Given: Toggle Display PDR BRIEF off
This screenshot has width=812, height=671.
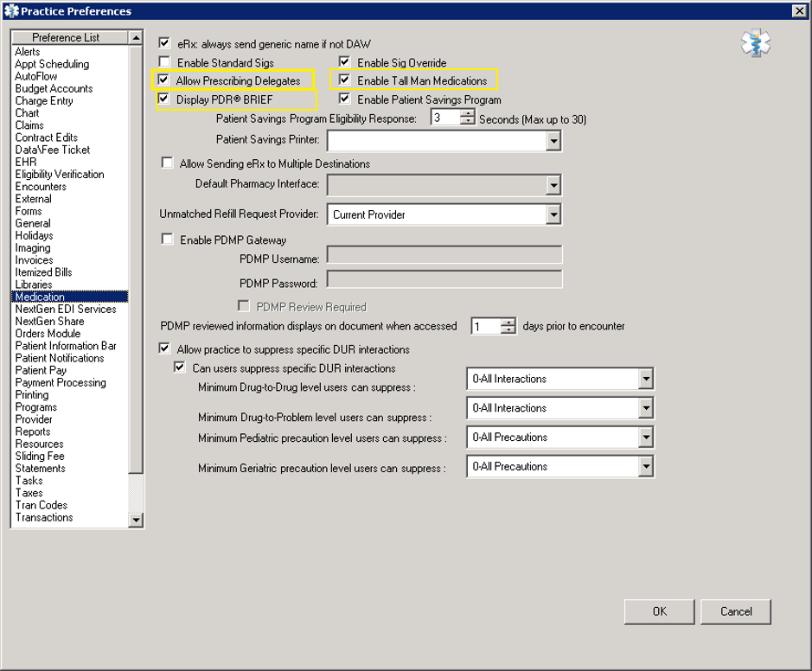Looking at the screenshot, I should pos(163,98).
